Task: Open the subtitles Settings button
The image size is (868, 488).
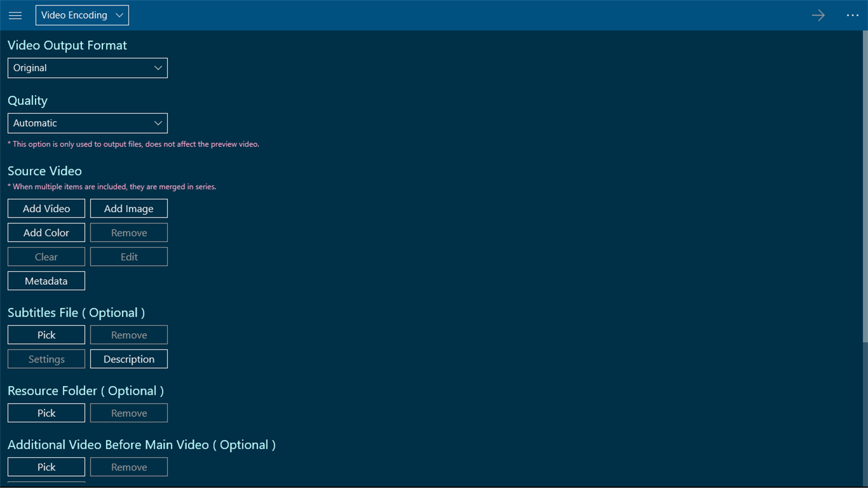Action: tap(46, 359)
